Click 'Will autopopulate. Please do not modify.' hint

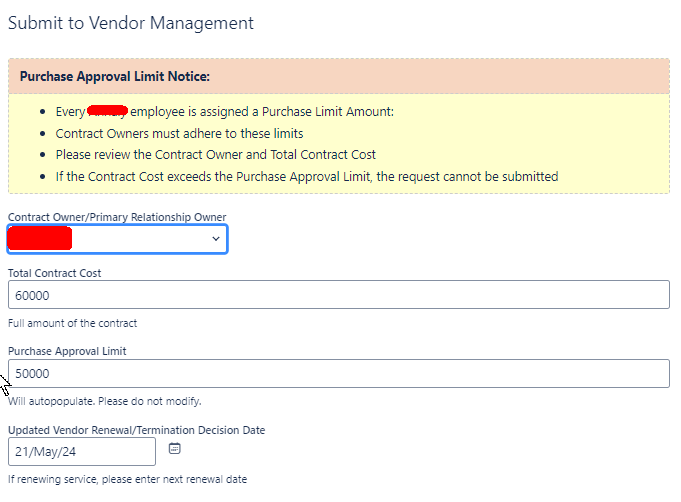[x=105, y=401]
